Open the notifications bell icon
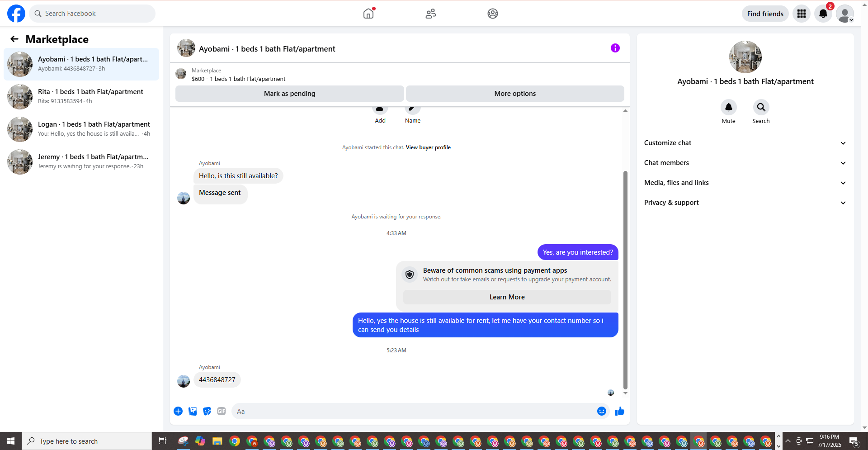The image size is (868, 450). click(x=823, y=14)
